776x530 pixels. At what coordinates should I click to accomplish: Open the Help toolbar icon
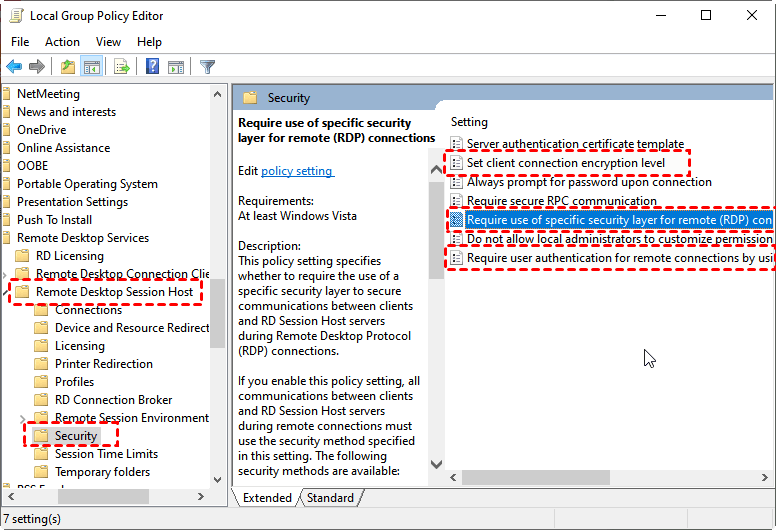click(152, 66)
